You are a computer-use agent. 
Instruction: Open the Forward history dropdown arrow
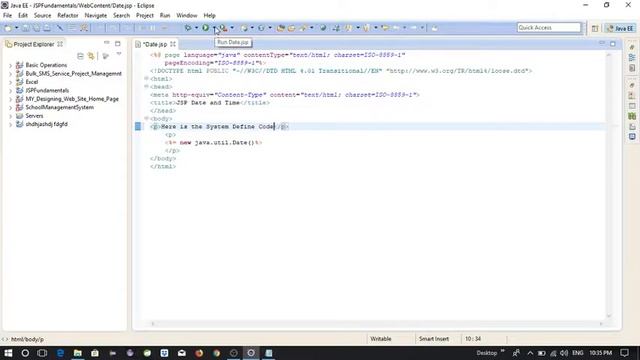422,28
